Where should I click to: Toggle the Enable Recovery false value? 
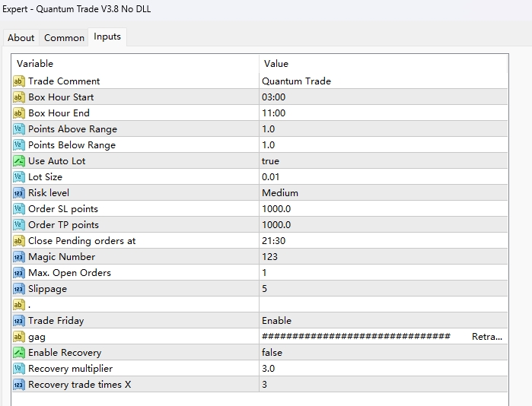tap(272, 353)
